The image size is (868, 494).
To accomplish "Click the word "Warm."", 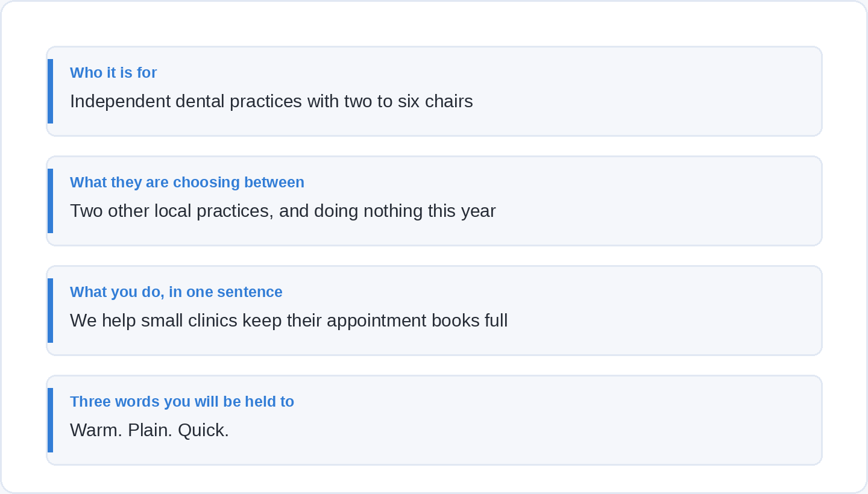I will [96, 430].
